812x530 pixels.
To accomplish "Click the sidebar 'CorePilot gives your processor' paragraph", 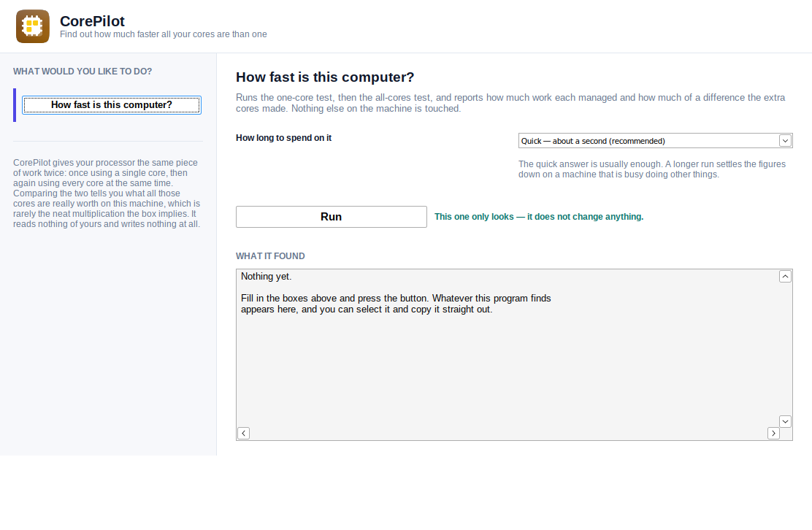I will 107,193.
